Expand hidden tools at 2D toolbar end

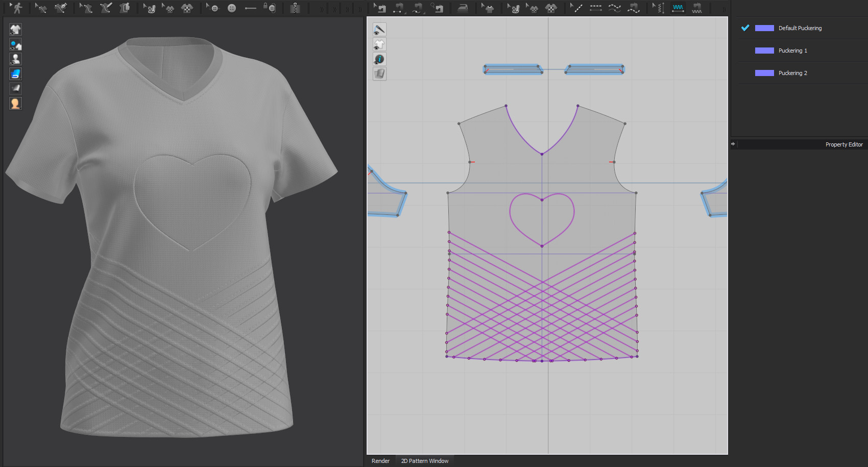pos(724,9)
